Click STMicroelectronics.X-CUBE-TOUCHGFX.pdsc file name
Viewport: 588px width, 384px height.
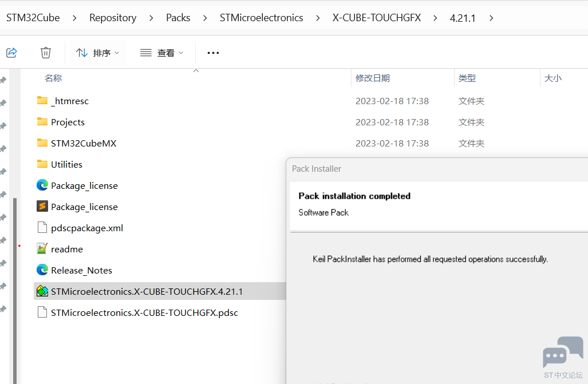(x=144, y=312)
